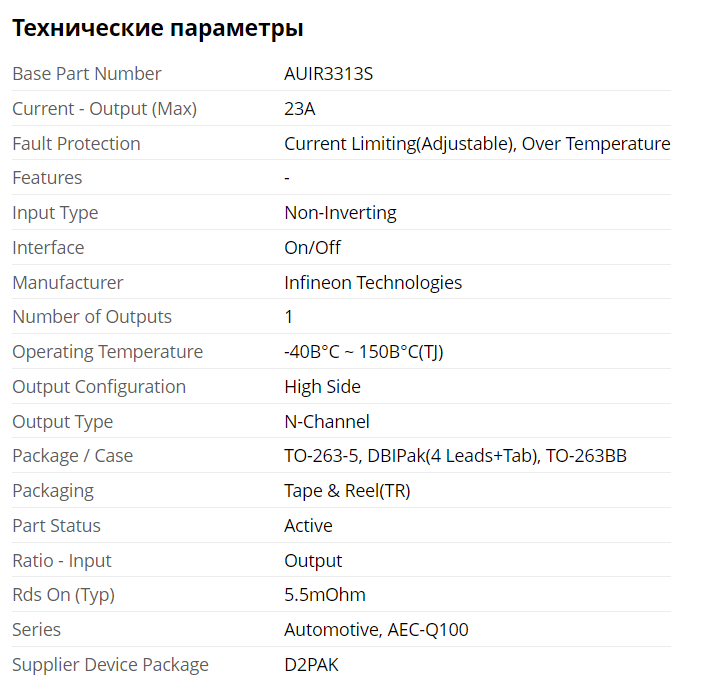Click the 'Active' part status value
708x681 pixels.
pos(308,526)
